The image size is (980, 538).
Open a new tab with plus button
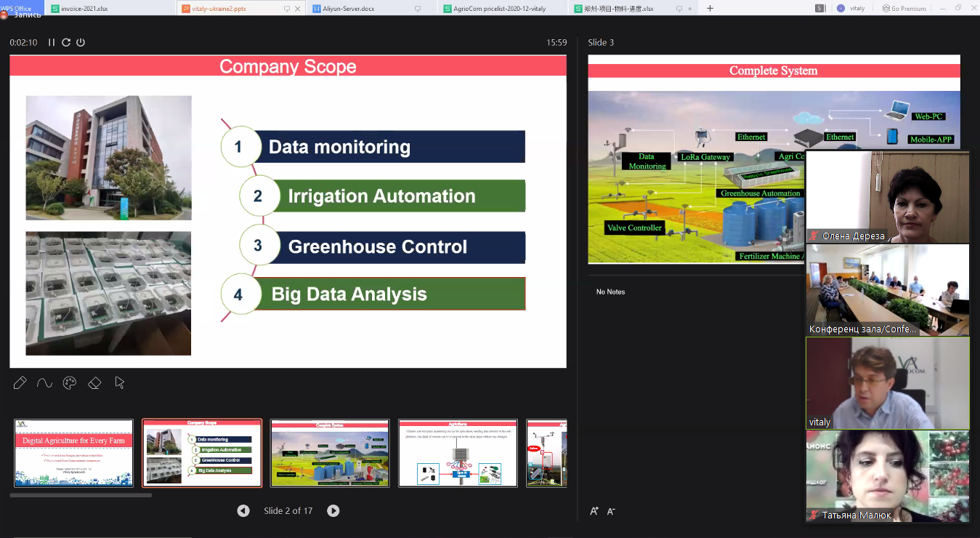coord(710,9)
